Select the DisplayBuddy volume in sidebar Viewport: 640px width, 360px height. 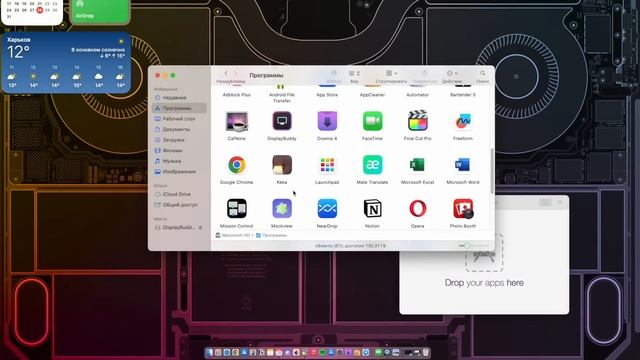click(179, 227)
